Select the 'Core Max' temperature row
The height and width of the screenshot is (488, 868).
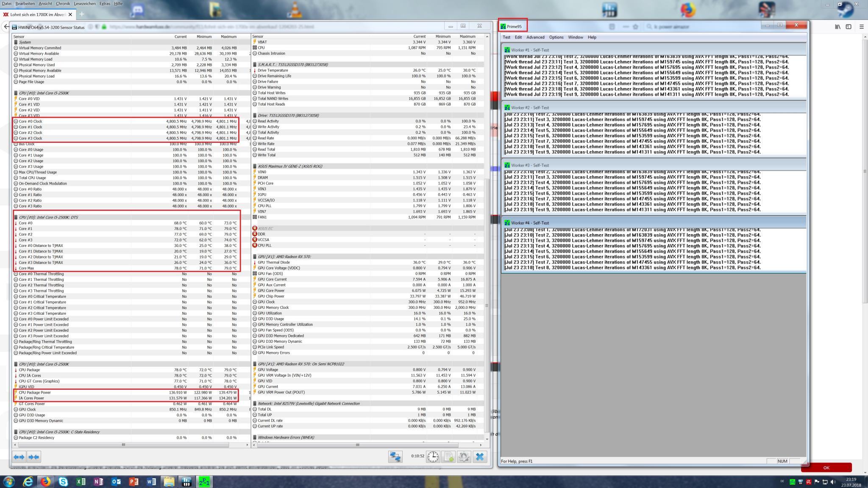click(131, 268)
